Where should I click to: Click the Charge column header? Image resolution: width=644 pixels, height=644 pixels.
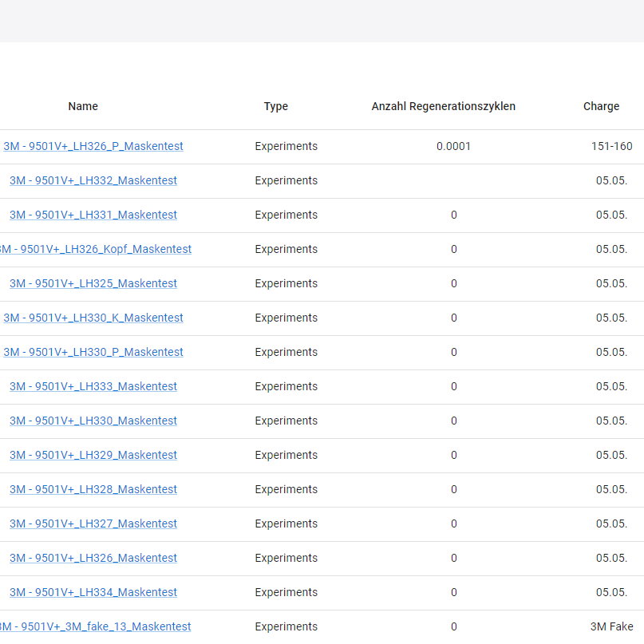pyautogui.click(x=601, y=106)
